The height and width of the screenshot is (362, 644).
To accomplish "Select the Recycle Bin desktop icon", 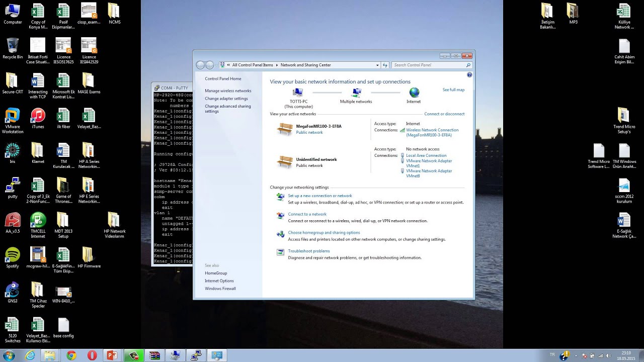I will tap(13, 49).
